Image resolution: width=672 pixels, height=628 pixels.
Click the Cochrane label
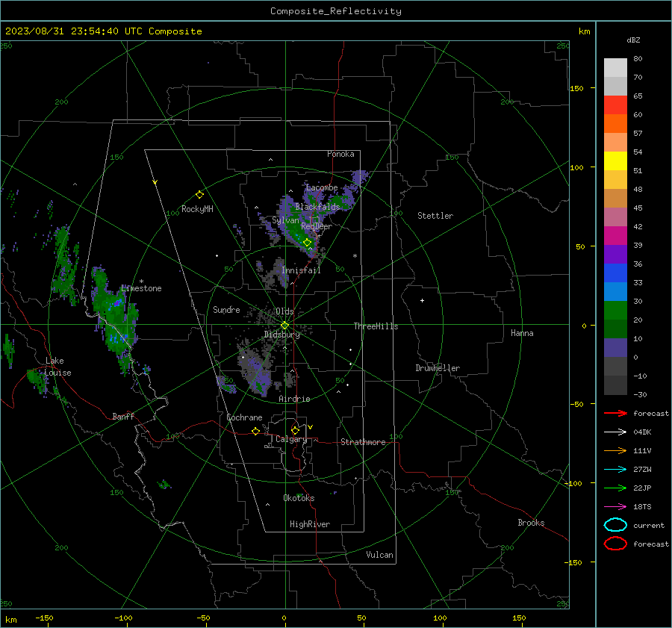pyautogui.click(x=244, y=417)
